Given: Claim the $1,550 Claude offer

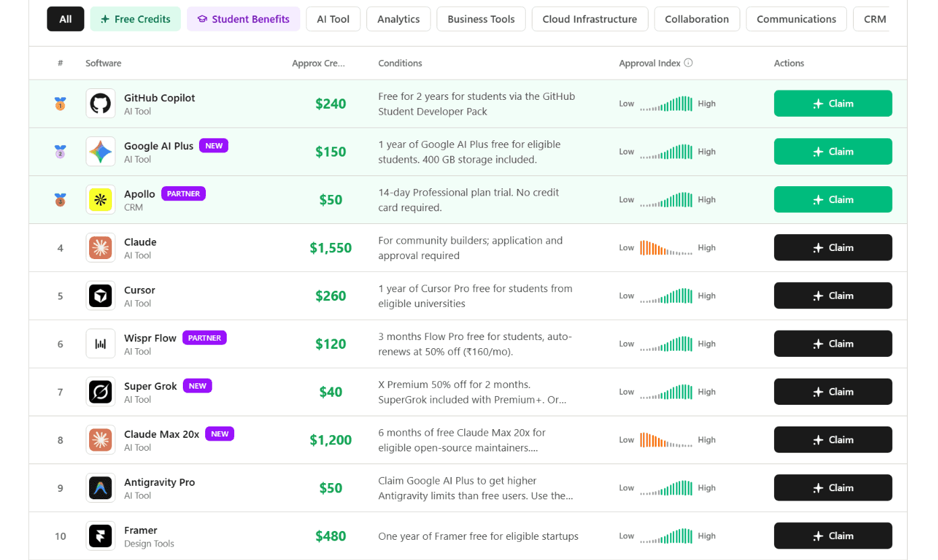Looking at the screenshot, I should [x=833, y=248].
